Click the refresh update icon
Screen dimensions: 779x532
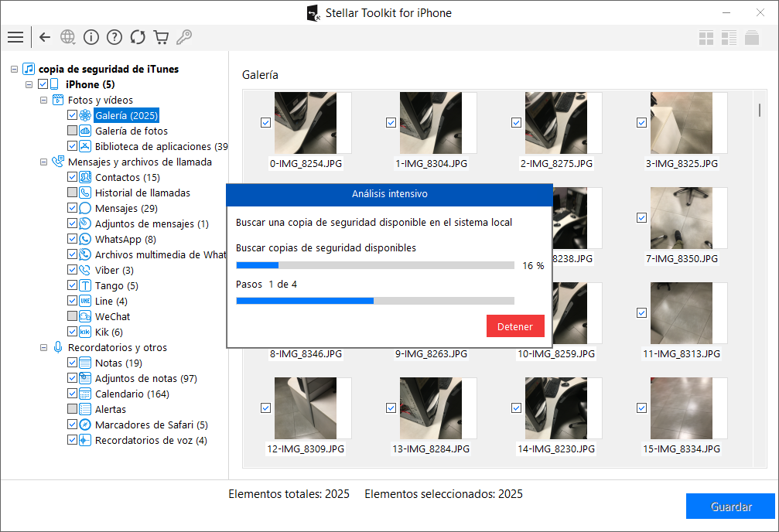tap(138, 37)
